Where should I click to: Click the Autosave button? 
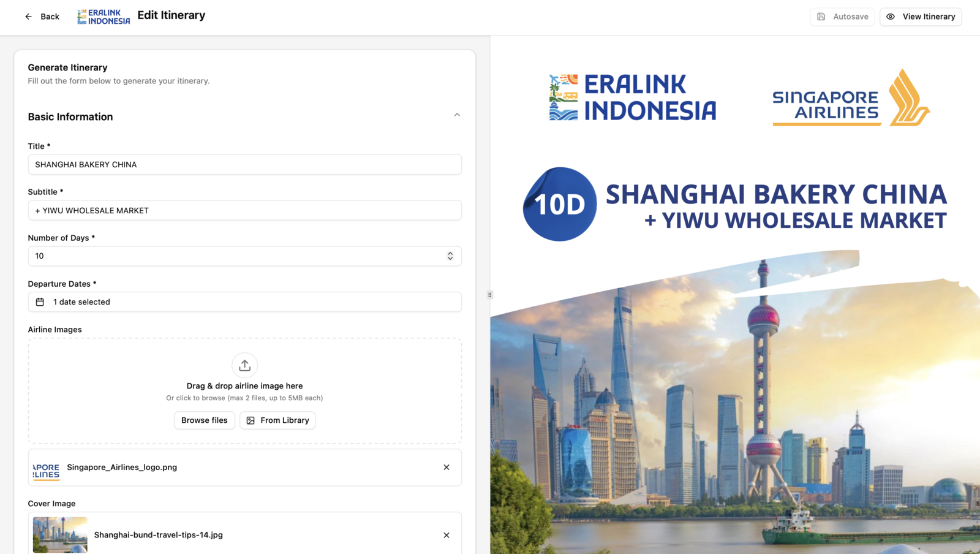point(842,17)
